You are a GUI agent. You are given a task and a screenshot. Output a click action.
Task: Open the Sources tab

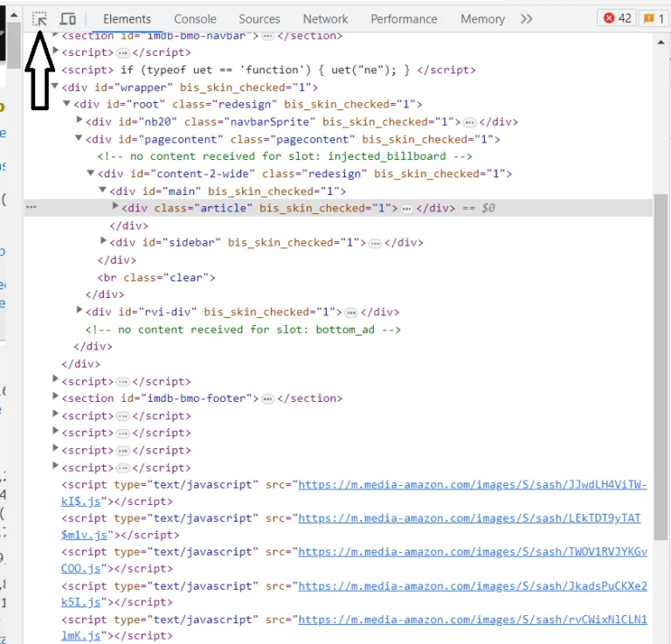259,19
